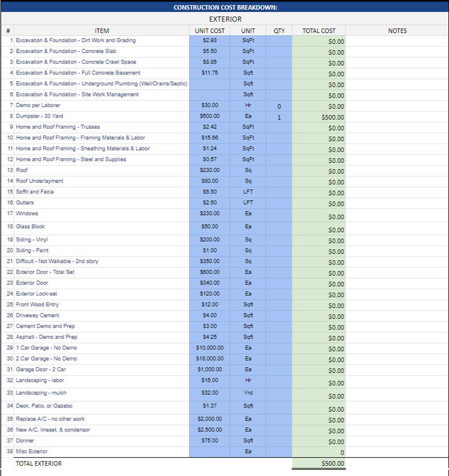Click the TOTAL COST column header
449x476 pixels.
319,30
